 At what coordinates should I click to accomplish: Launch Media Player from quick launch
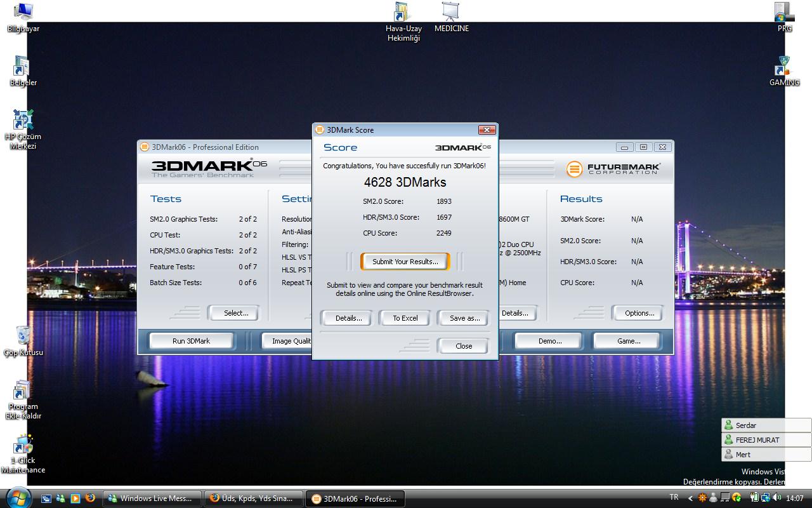75,498
